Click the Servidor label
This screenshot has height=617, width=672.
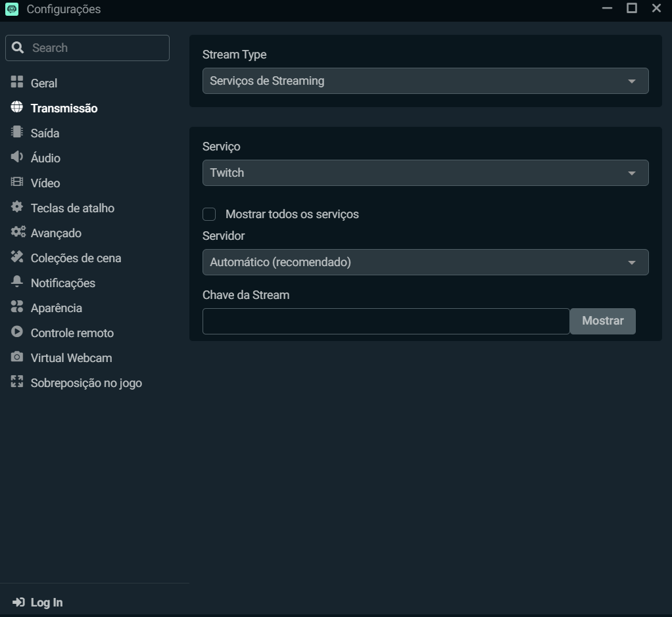224,236
